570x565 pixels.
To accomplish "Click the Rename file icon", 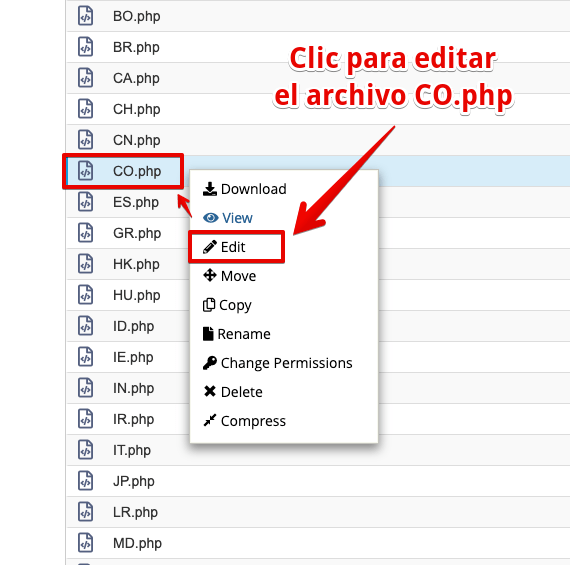I will tap(208, 334).
